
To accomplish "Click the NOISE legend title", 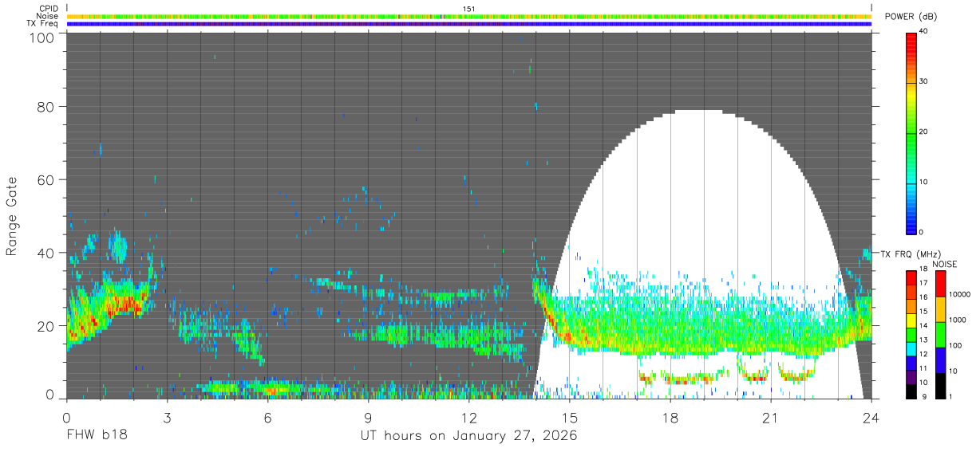I will click(946, 264).
